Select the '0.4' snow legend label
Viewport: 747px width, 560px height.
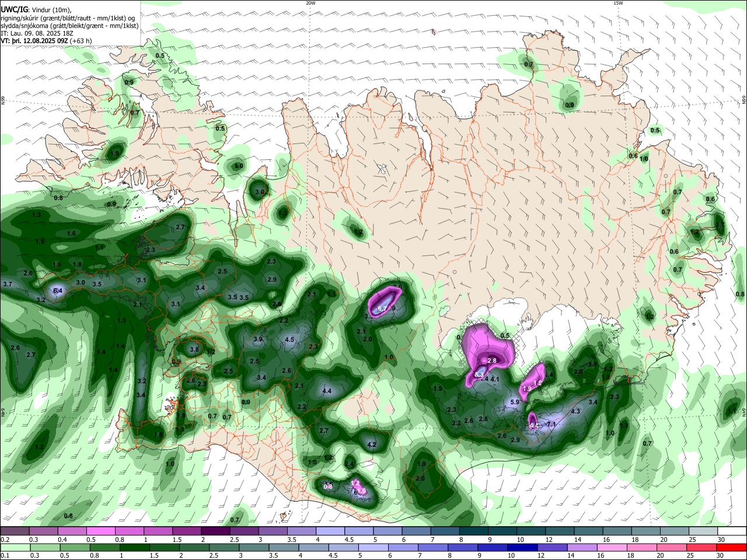tap(62, 540)
